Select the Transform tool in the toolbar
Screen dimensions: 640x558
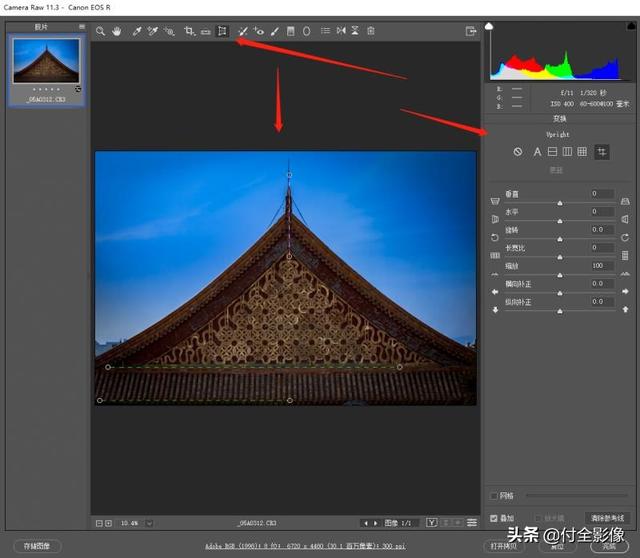[223, 31]
